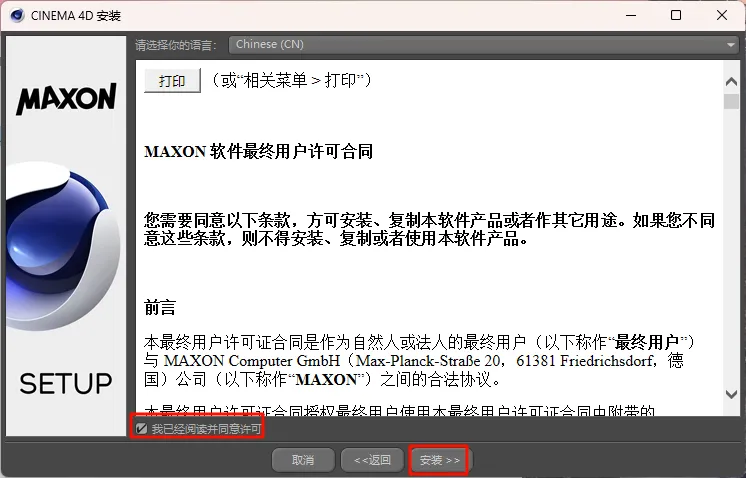Click the license text scrollbar thumb
Image resolution: width=746 pixels, height=478 pixels.
click(731, 102)
